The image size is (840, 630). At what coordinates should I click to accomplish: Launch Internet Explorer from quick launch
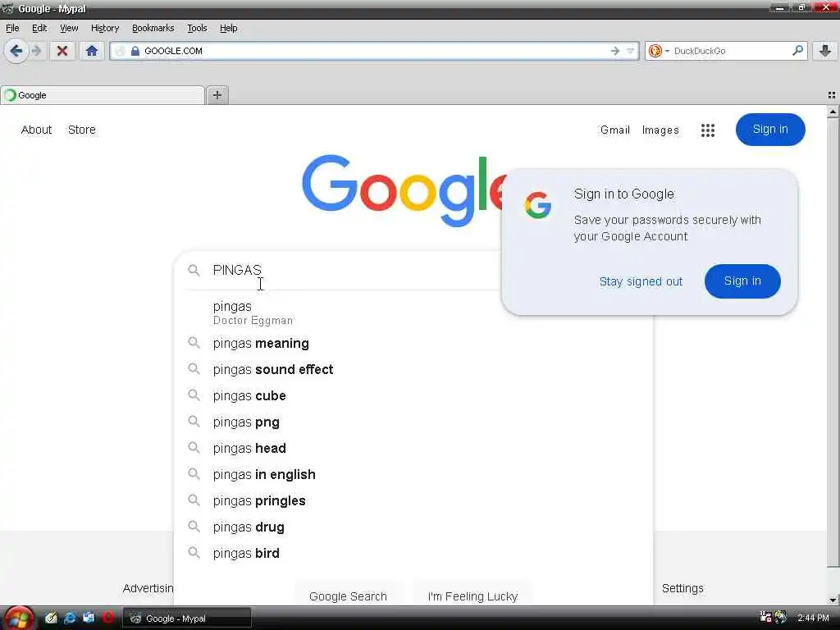pos(69,619)
